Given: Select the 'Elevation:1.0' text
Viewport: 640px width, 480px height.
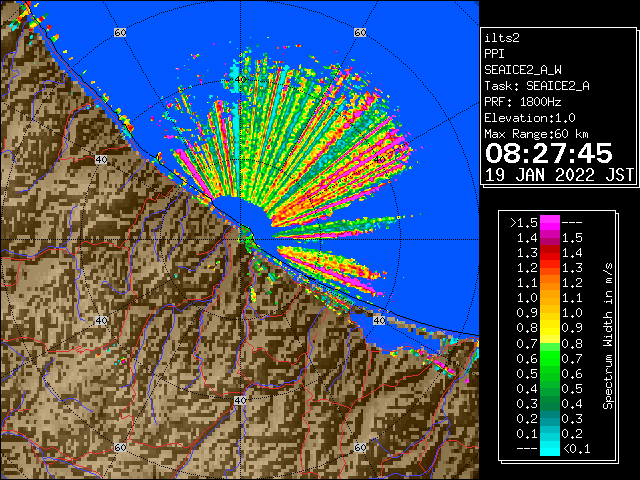Looking at the screenshot, I should [530, 118].
